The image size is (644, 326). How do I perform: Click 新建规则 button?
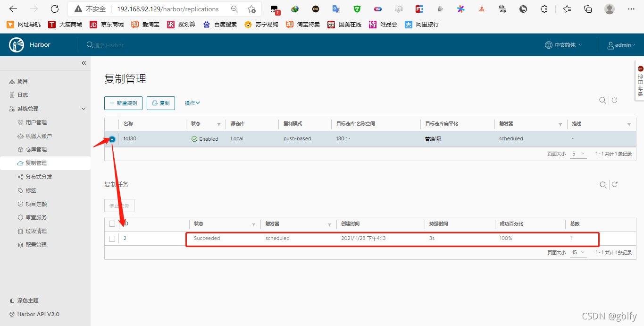(x=123, y=103)
